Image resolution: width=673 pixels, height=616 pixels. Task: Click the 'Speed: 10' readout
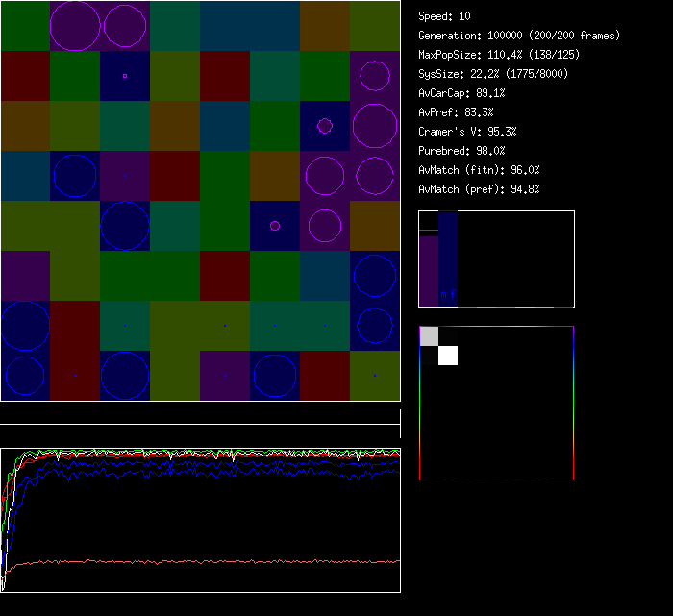pos(445,16)
